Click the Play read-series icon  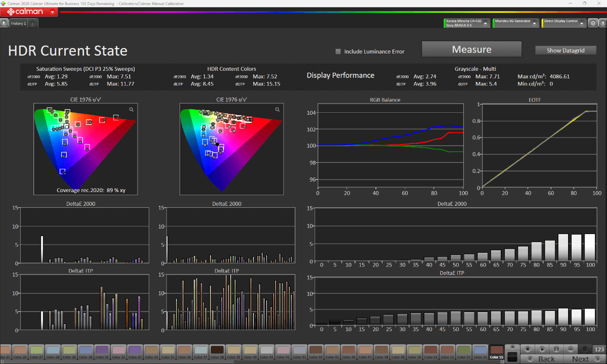pos(542,349)
